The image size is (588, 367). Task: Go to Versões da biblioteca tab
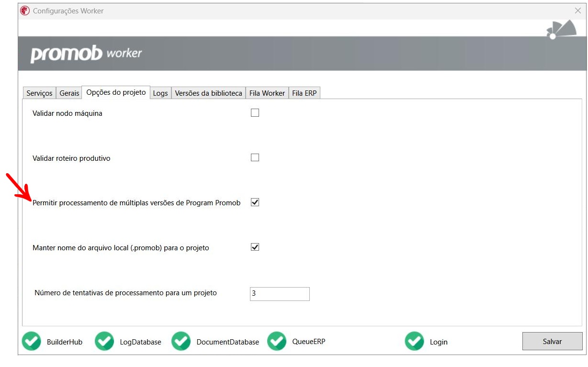click(x=209, y=93)
